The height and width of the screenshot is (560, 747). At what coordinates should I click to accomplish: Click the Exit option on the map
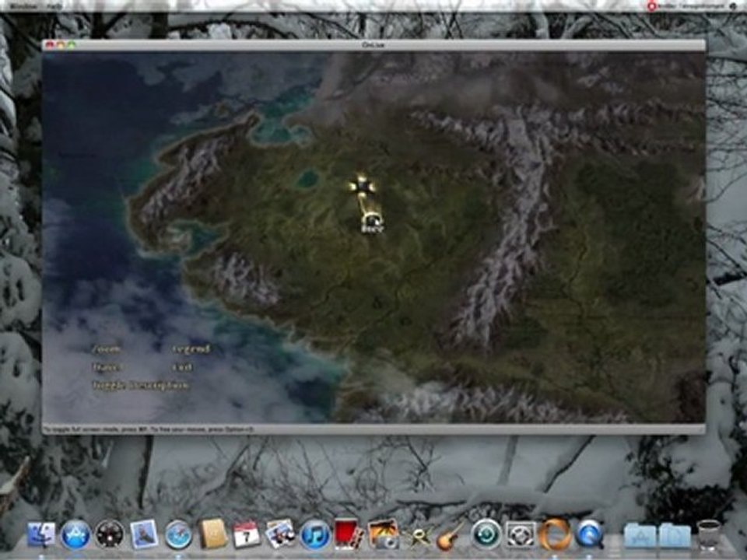point(182,368)
